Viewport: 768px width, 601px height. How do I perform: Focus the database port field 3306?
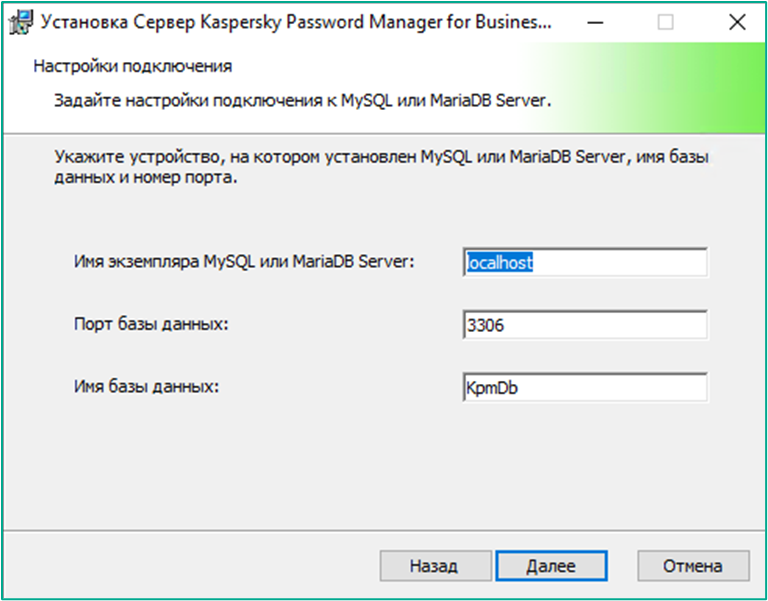click(585, 325)
